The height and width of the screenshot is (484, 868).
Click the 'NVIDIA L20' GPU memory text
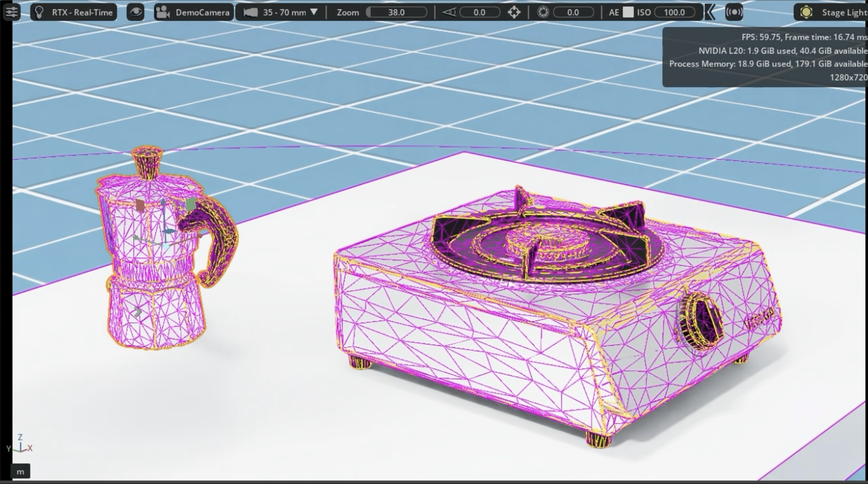(783, 51)
